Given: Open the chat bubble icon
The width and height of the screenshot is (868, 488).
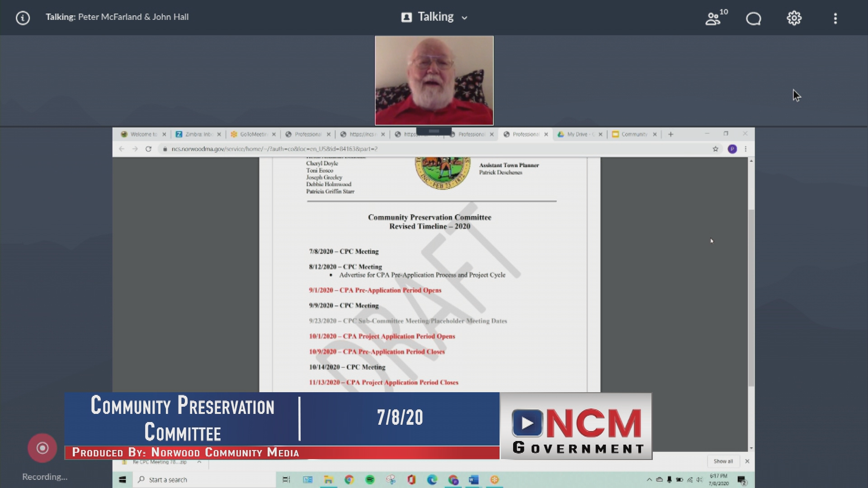Looking at the screenshot, I should [x=753, y=19].
